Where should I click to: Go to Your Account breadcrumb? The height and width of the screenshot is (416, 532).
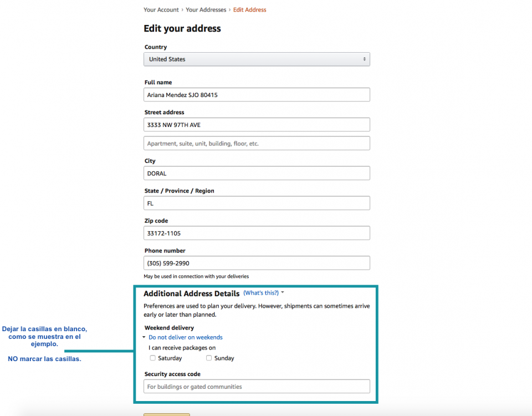[161, 10]
